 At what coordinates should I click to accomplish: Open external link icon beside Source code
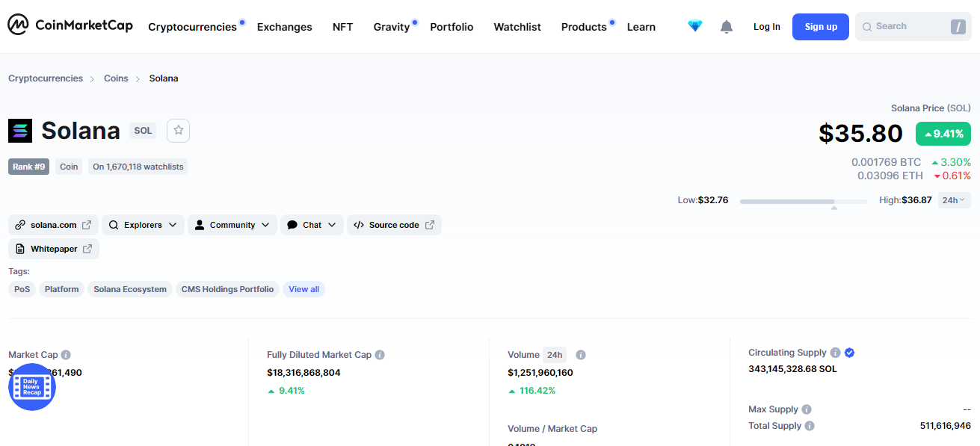click(430, 225)
